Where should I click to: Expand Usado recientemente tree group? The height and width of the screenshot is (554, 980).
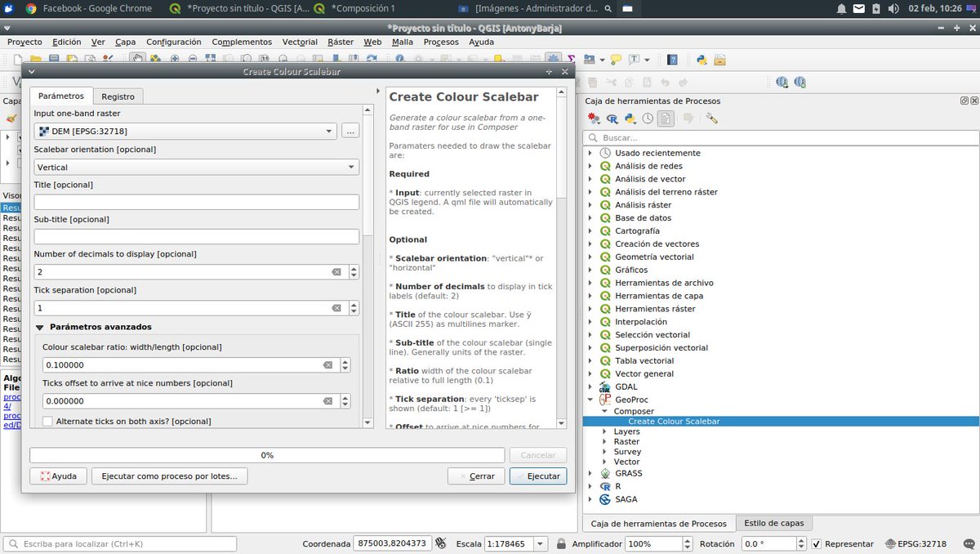pyautogui.click(x=590, y=153)
